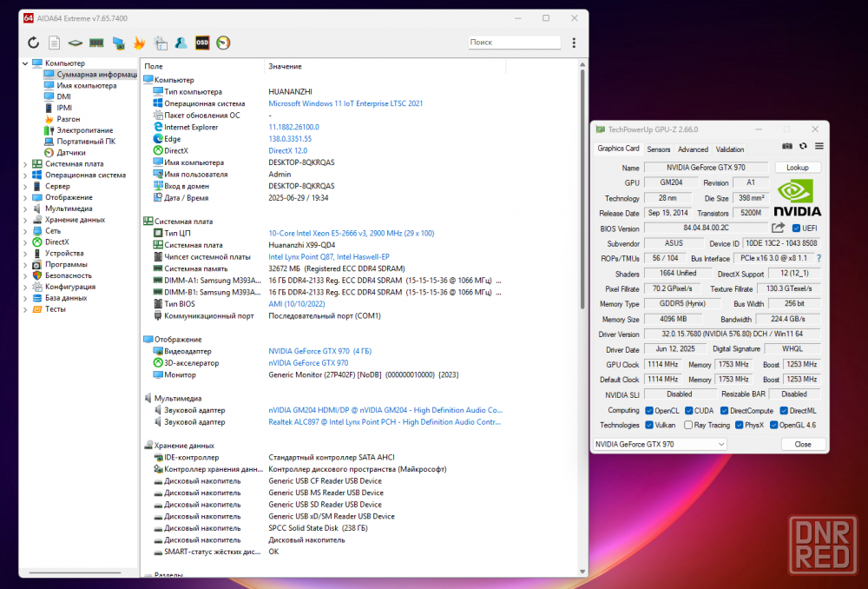Click the monitor diagnostics toolbar icon
The width and height of the screenshot is (868, 589).
click(118, 43)
